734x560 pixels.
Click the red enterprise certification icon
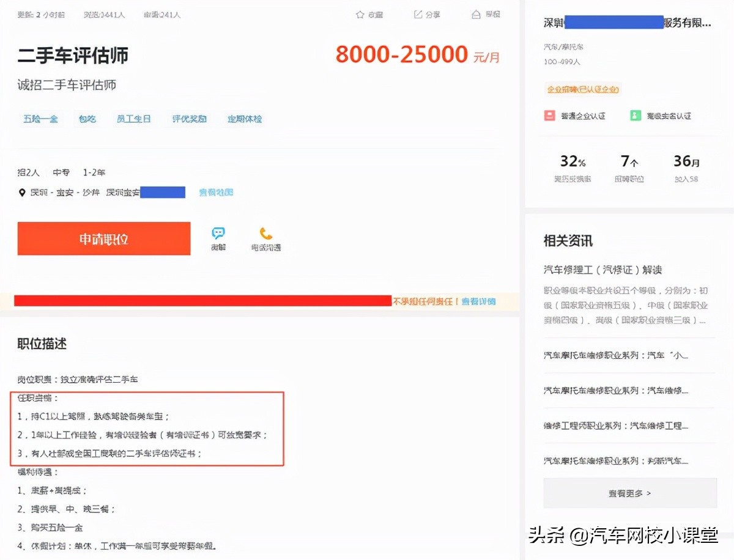tap(550, 115)
